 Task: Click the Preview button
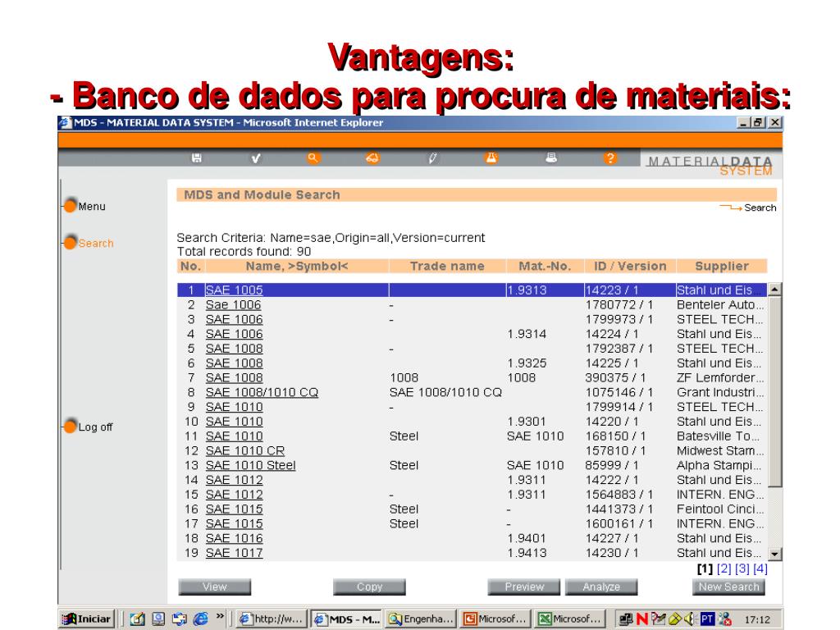[524, 587]
